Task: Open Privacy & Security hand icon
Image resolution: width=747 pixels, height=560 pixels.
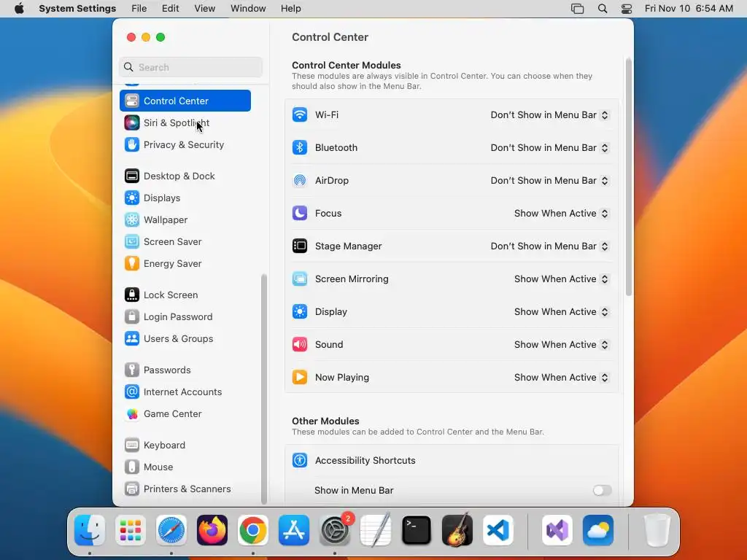Action: coord(132,145)
